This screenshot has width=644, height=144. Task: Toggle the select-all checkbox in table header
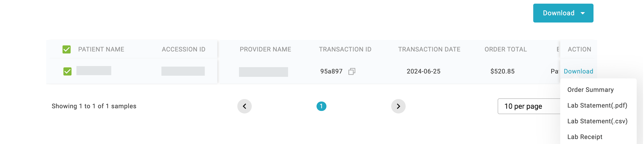pos(66,50)
